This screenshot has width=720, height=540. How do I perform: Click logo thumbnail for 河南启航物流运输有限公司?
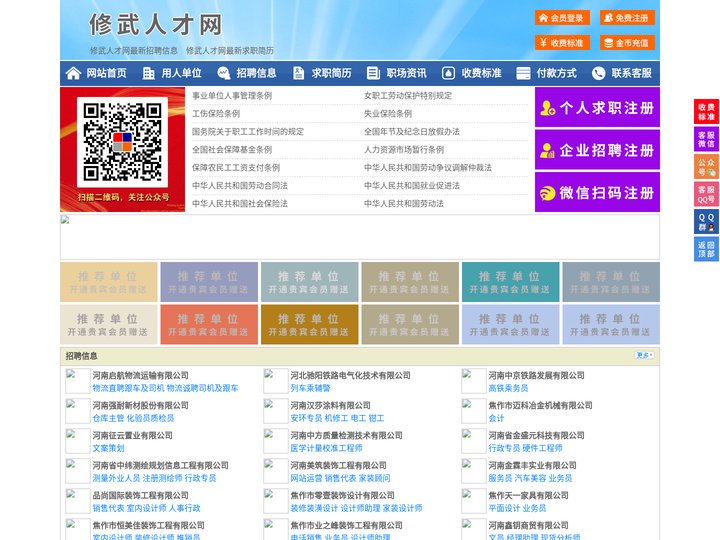77,381
